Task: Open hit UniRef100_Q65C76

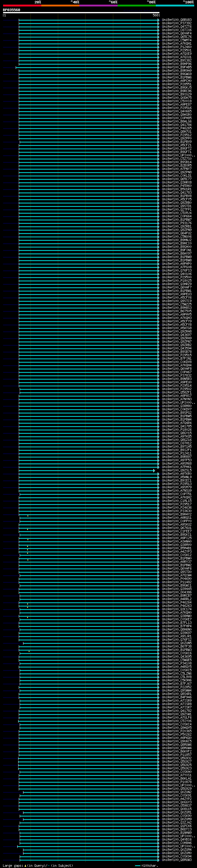Action: coord(176,37)
